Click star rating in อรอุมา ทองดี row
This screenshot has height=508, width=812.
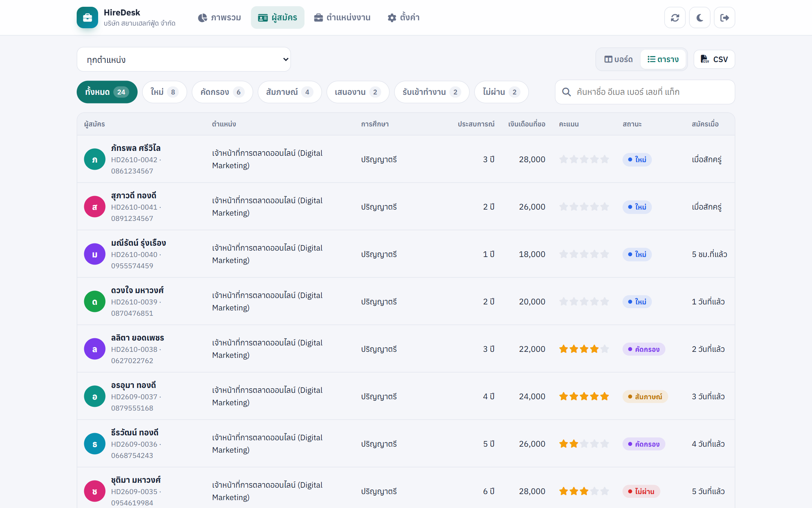(584, 397)
